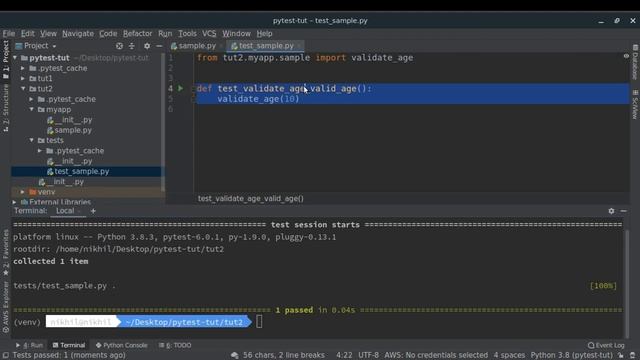Click status bar lock icon for read-only
640x360 pixels.
coord(621,356)
